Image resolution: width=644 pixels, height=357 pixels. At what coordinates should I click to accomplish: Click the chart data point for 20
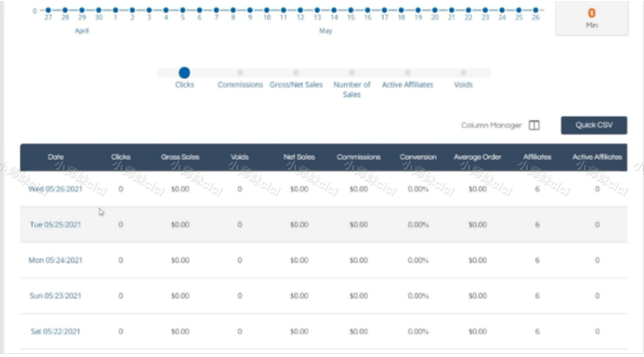click(434, 10)
